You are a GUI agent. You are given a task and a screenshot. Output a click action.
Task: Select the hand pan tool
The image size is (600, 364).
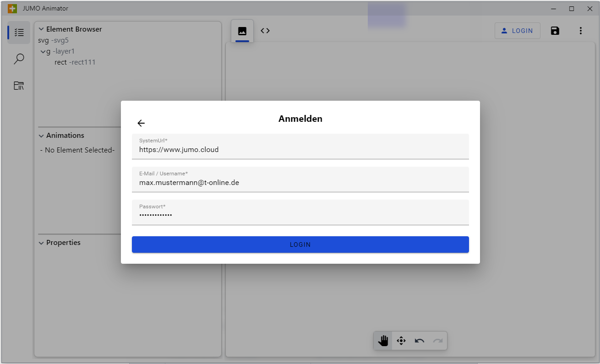383,341
